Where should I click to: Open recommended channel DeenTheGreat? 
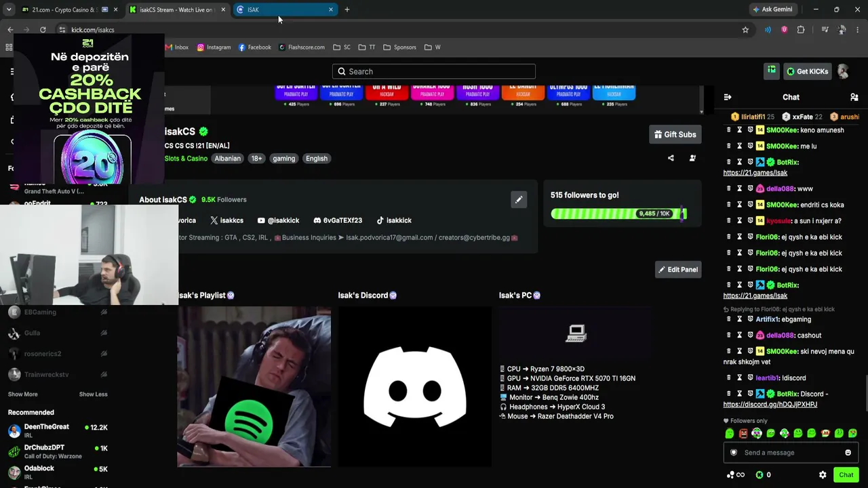(58, 430)
